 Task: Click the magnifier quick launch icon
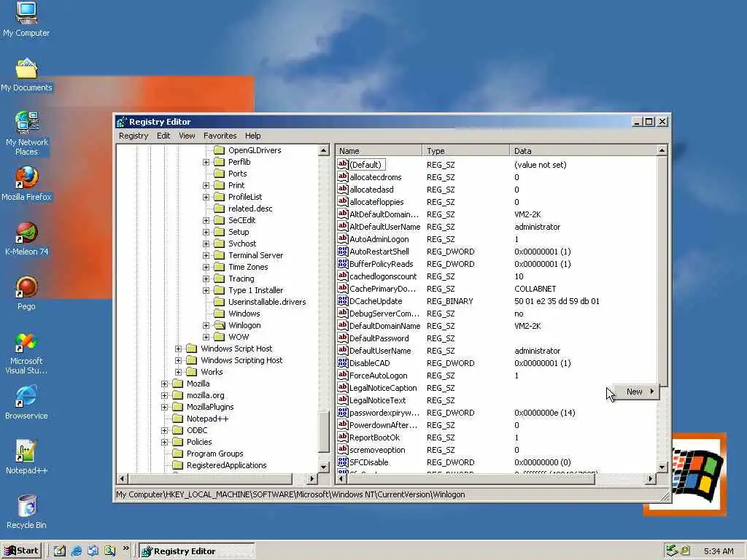[x=109, y=551]
